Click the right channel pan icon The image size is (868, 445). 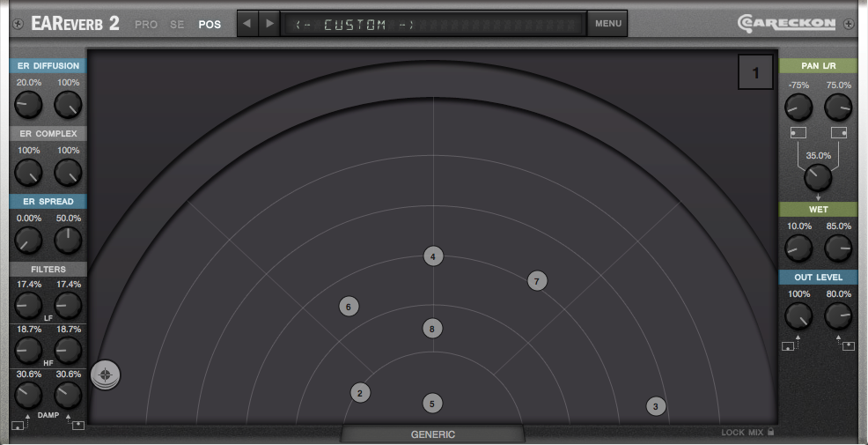click(839, 132)
